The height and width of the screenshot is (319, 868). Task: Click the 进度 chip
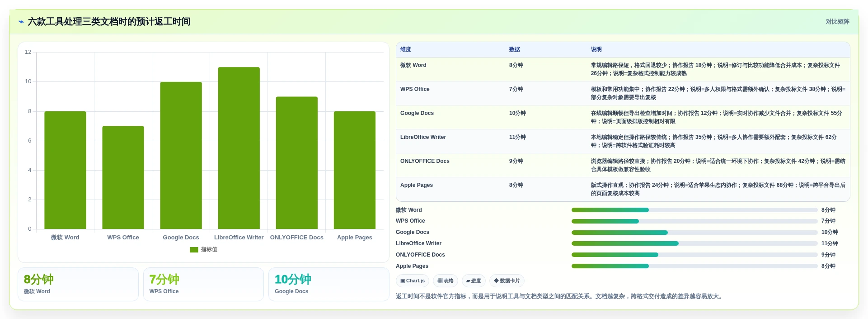click(474, 281)
